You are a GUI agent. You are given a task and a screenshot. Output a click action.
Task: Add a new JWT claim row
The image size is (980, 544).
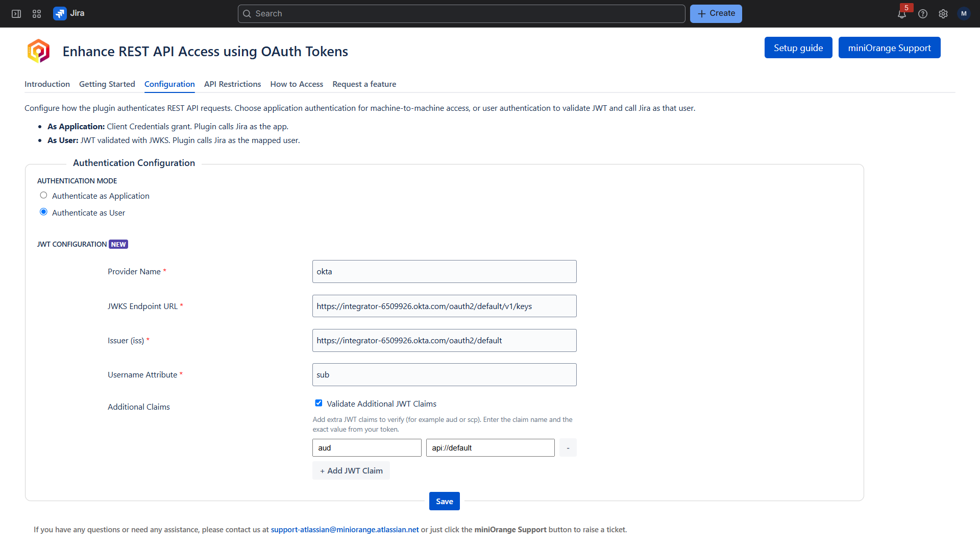(x=351, y=470)
